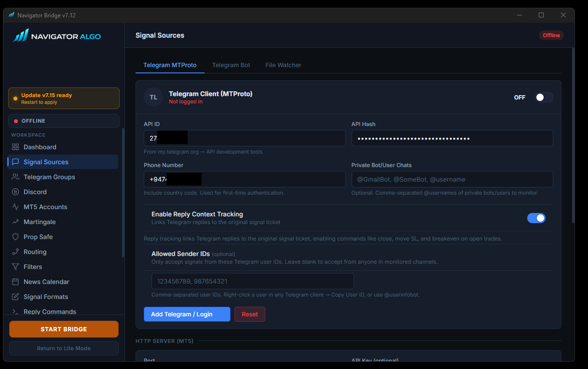Click the 'HTTP SERVER (MT5)' section heading
Screen dimensions: 588x369
(x=164, y=341)
